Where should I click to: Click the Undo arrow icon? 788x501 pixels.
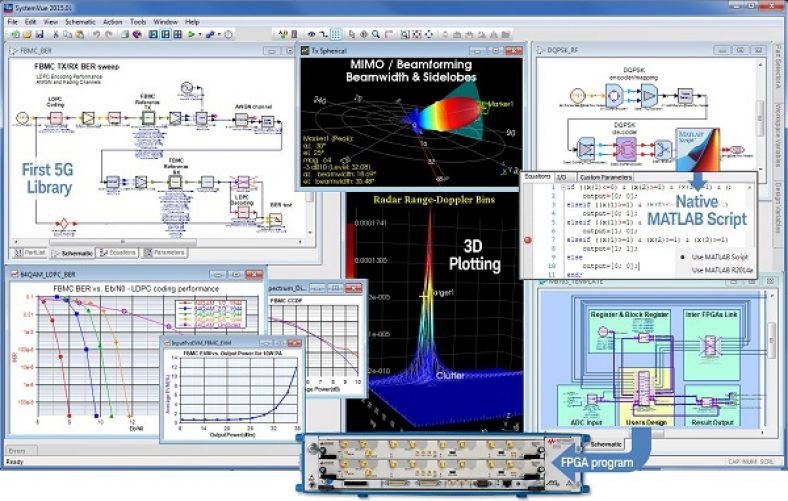(96, 35)
